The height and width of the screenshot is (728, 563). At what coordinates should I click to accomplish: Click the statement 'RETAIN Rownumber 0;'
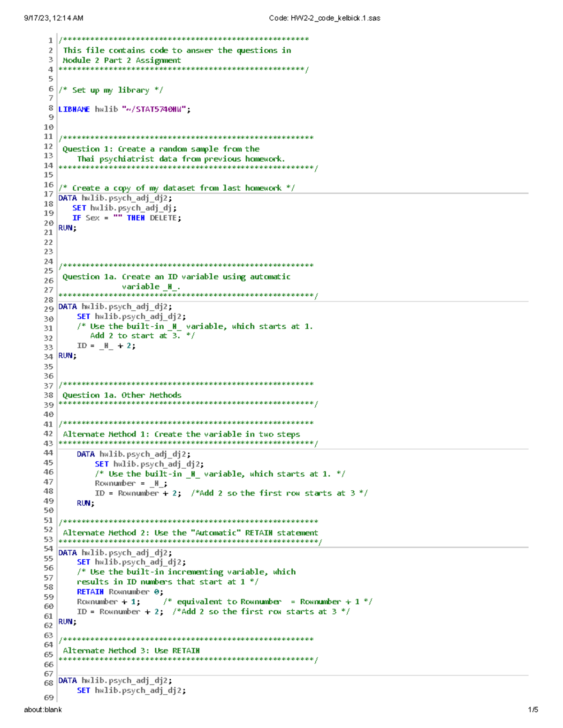tap(120, 592)
